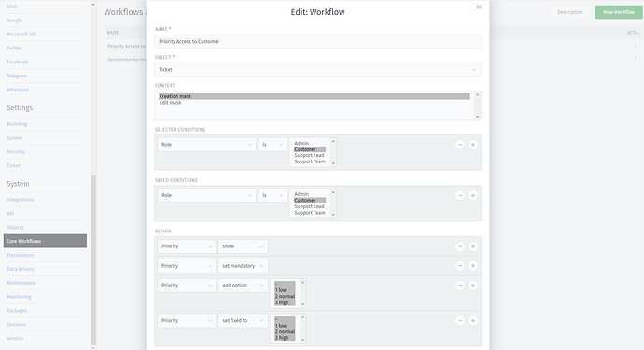Remove the Selected Conditions role row
This screenshot has height=350, width=644.
(x=460, y=145)
